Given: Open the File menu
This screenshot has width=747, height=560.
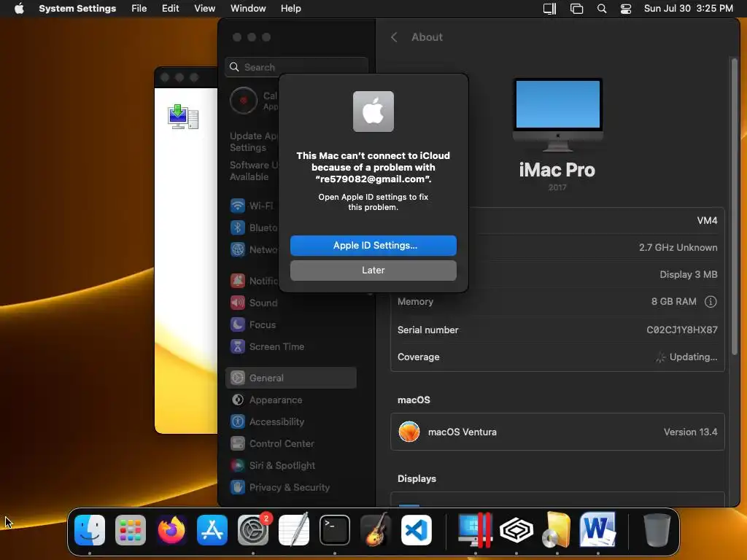Looking at the screenshot, I should tap(139, 9).
